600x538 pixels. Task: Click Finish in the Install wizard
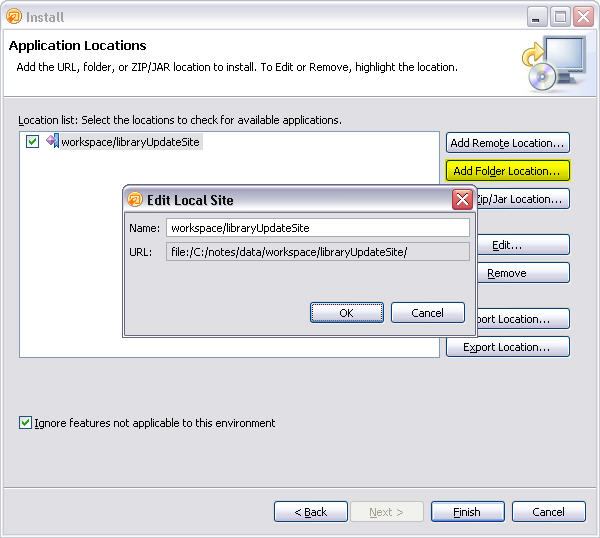tap(468, 512)
